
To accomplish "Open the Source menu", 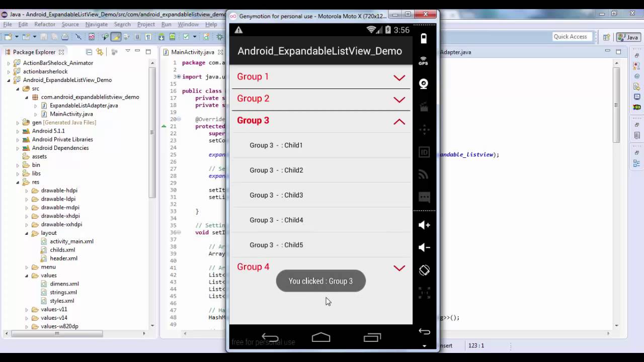I will [x=70, y=24].
